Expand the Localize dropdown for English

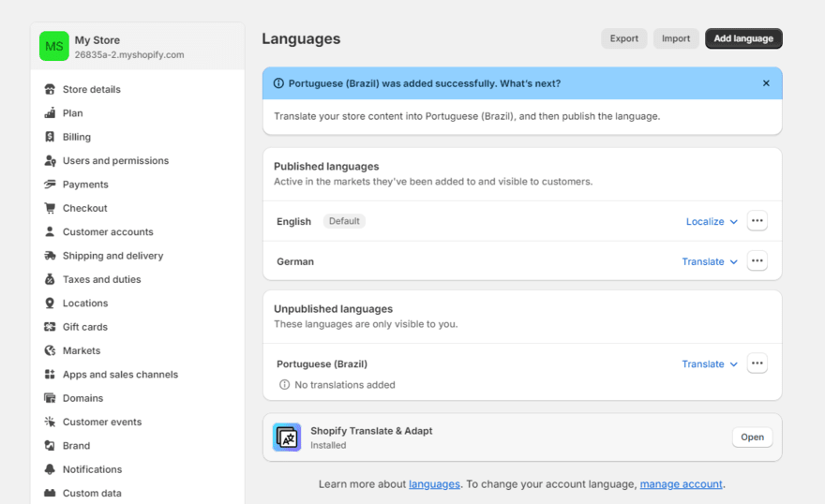click(712, 221)
